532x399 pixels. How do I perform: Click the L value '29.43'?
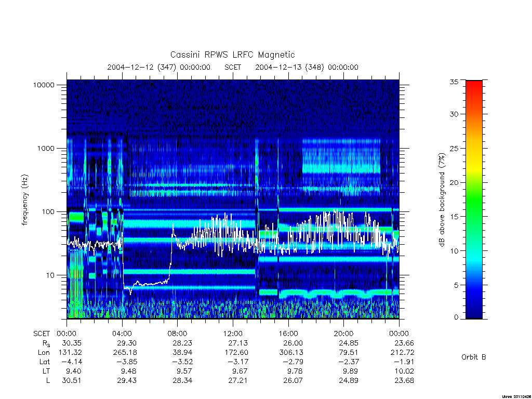point(127,380)
